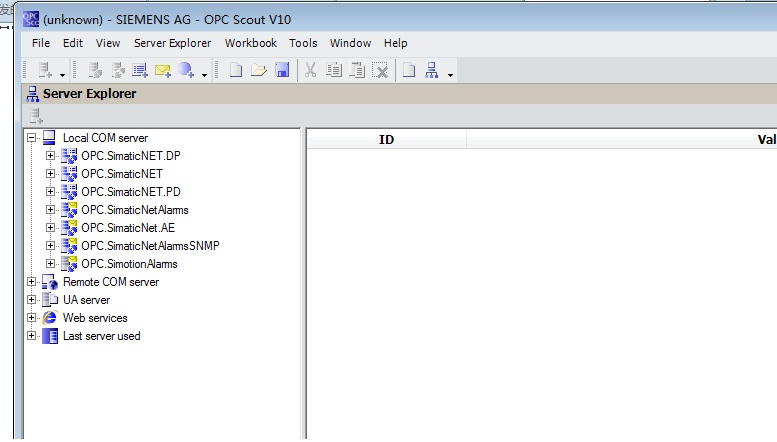The image size is (777, 442).
Task: Click the Paste icon
Action: click(357, 70)
